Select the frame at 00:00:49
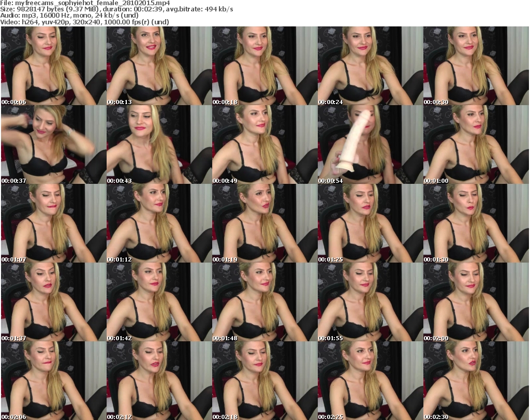This screenshot has height=420, width=530. point(264,144)
